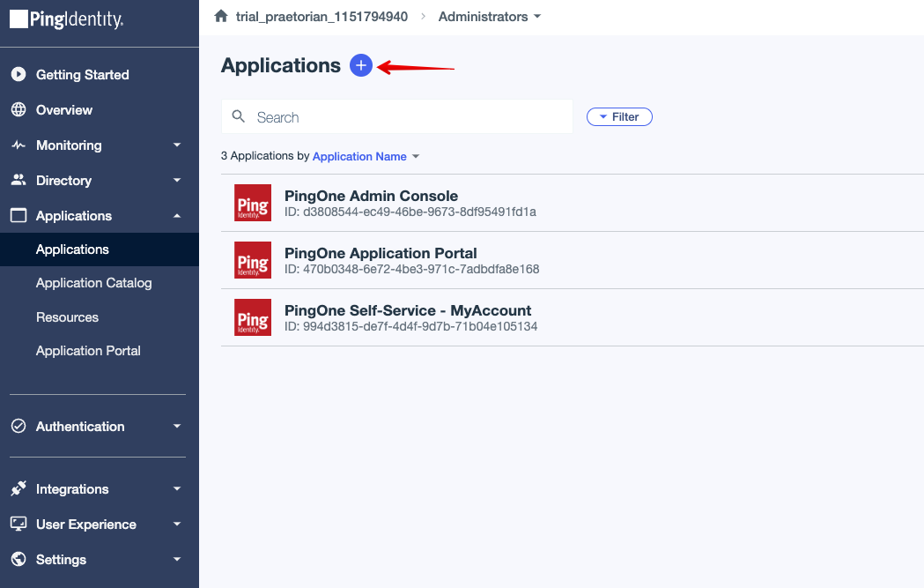Expand the Authentication menu arrow
The height and width of the screenshot is (588, 924).
pos(177,426)
